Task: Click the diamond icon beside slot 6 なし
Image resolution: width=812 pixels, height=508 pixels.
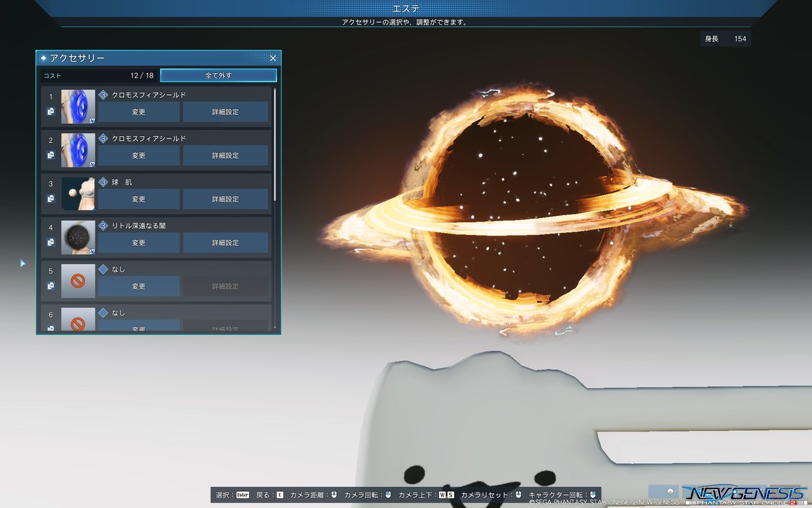Action: (x=104, y=313)
